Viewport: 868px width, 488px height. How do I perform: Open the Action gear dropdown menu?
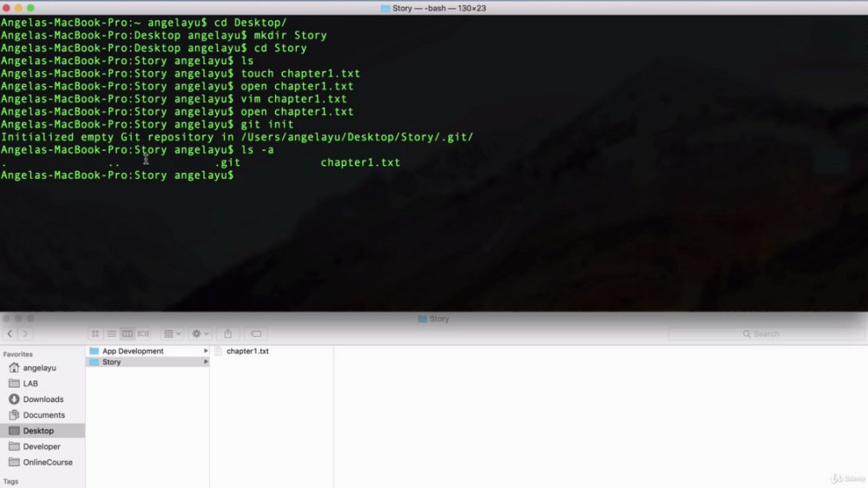(200, 333)
